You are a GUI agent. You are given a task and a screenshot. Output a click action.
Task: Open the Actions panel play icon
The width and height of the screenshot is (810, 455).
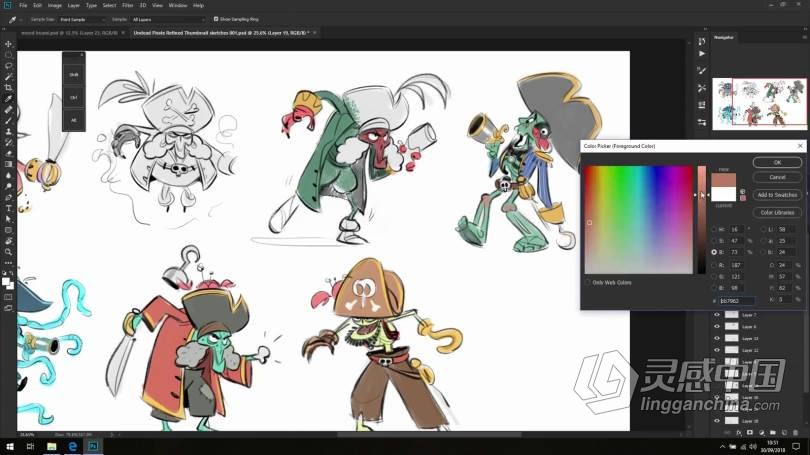(702, 54)
